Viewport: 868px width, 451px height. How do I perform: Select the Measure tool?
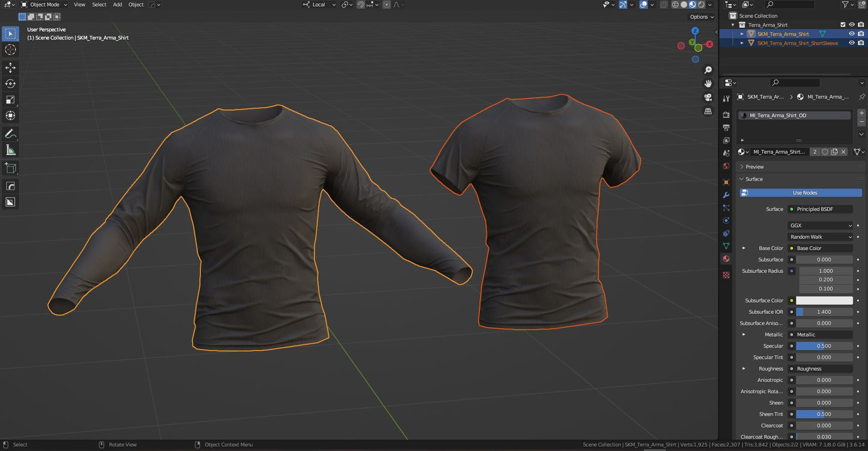click(x=10, y=149)
